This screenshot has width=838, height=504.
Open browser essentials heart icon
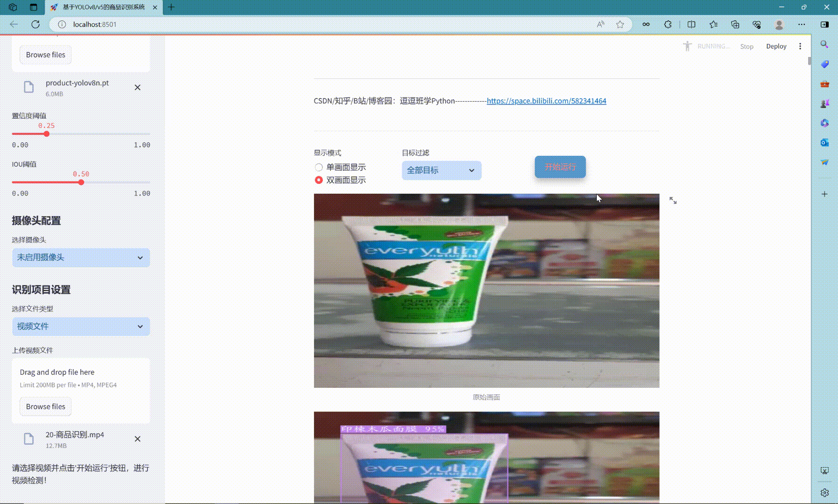757,24
